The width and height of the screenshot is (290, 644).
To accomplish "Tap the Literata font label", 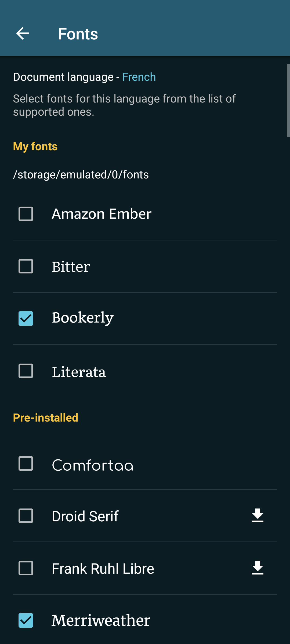I will pyautogui.click(x=79, y=372).
